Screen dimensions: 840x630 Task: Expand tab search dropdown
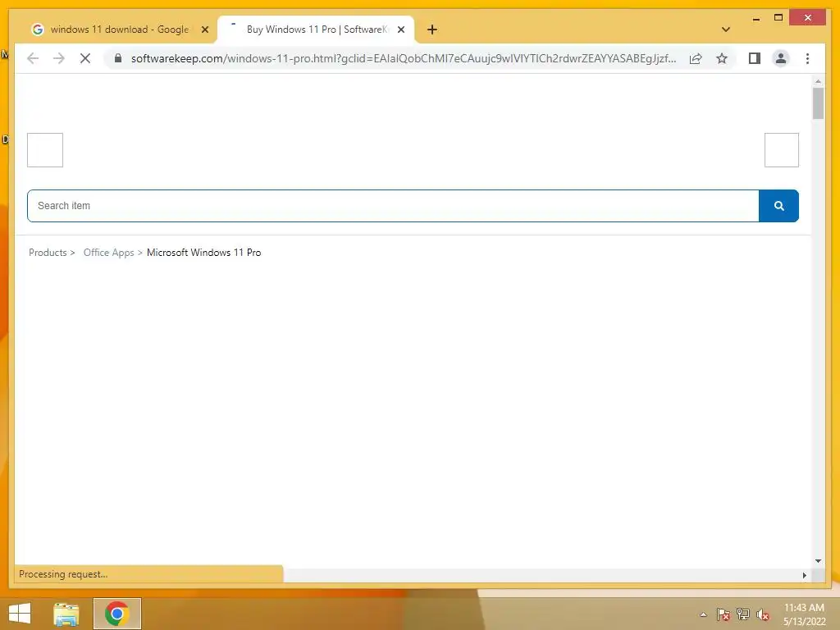pos(726,30)
